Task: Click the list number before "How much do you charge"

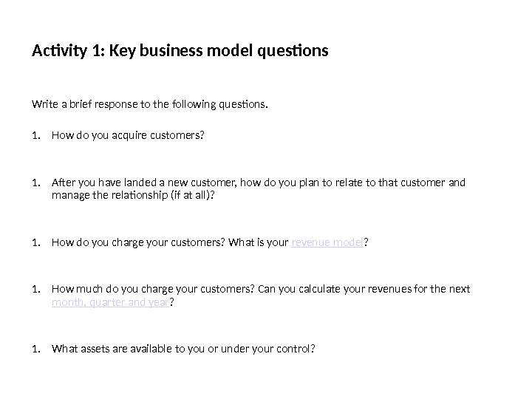Action: click(36, 289)
